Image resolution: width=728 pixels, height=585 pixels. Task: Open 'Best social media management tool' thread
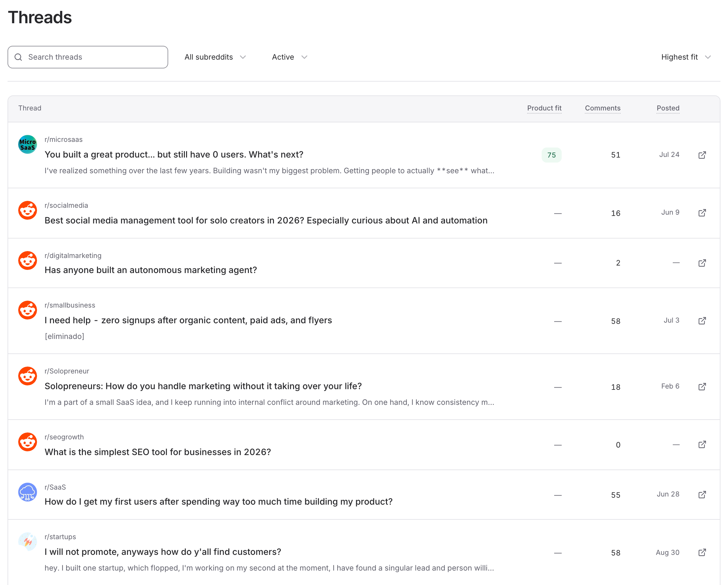pos(266,220)
